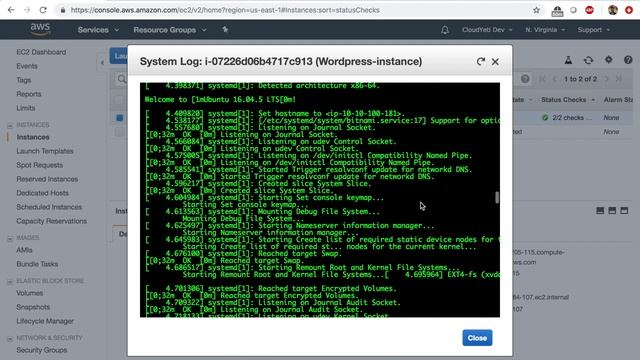Viewport: 640px width, 360px height.
Task: Collapse the IMAGES sidebar section
Action: point(10,238)
